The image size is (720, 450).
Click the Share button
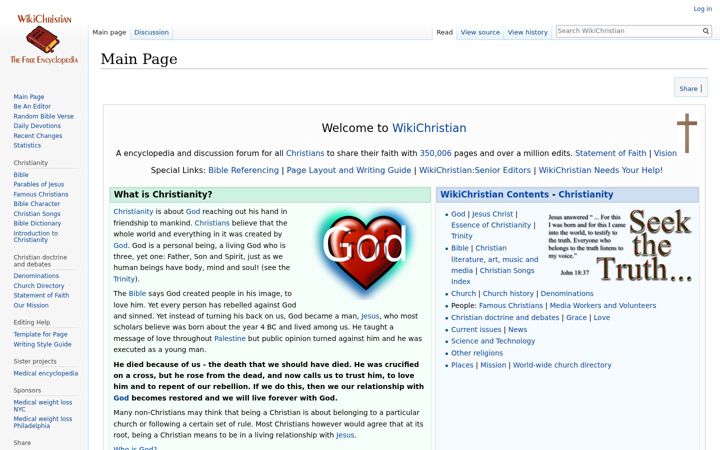point(688,89)
